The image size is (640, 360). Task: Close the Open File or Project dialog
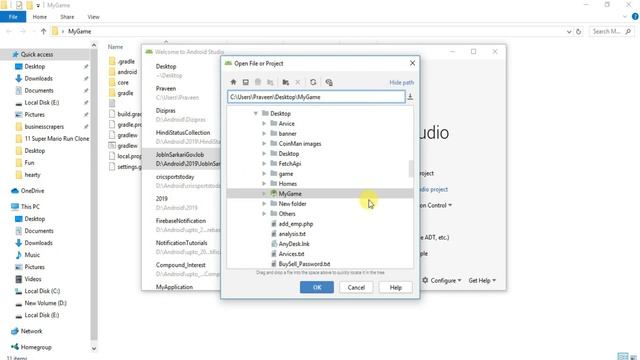pos(412,63)
